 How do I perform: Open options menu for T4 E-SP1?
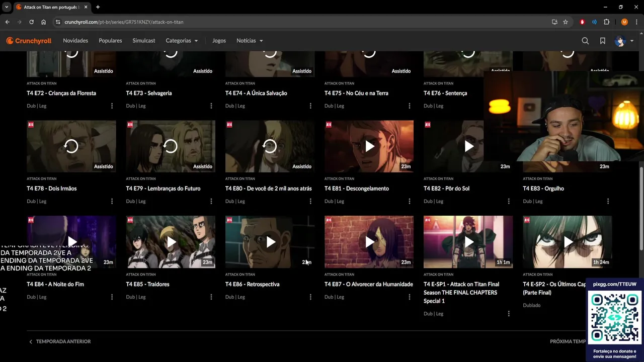508,314
